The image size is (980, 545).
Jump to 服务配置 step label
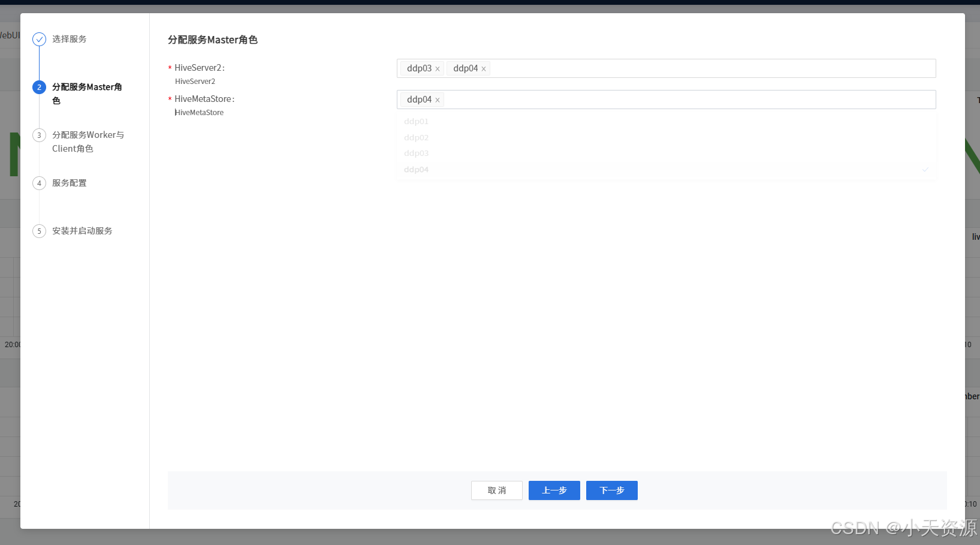[x=70, y=183]
